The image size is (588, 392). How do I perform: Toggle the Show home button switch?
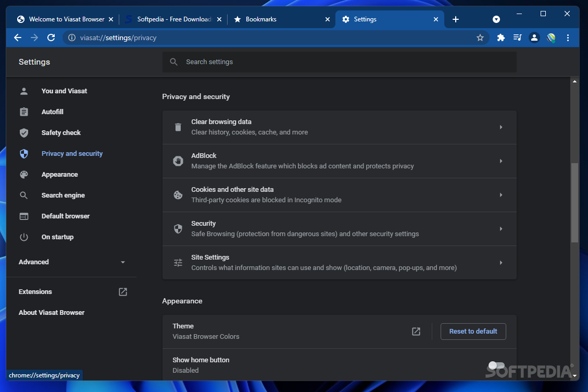(496, 365)
